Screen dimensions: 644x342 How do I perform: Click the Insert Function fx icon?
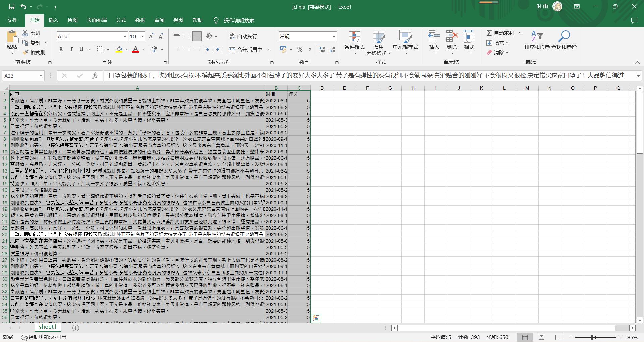point(95,76)
